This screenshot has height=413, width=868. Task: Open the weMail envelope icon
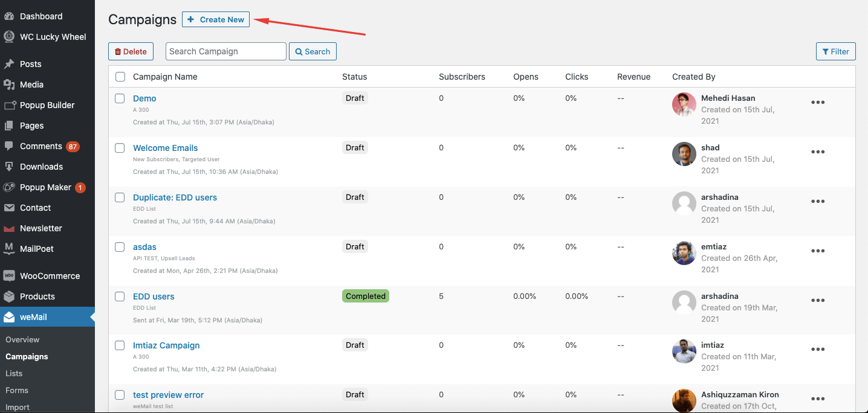pyautogui.click(x=9, y=316)
